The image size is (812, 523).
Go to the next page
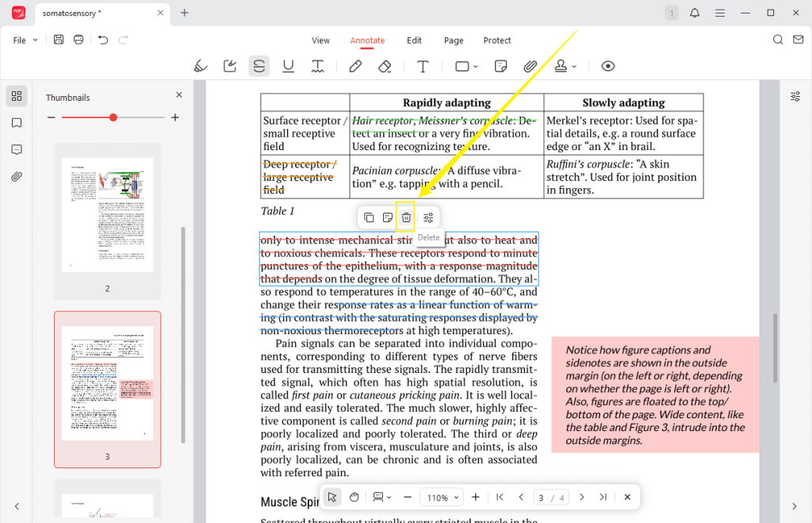coord(582,497)
